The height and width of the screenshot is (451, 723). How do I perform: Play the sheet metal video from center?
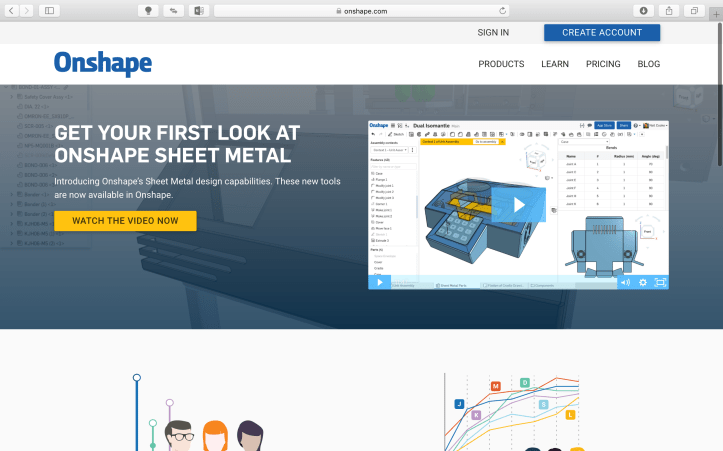[x=519, y=205]
